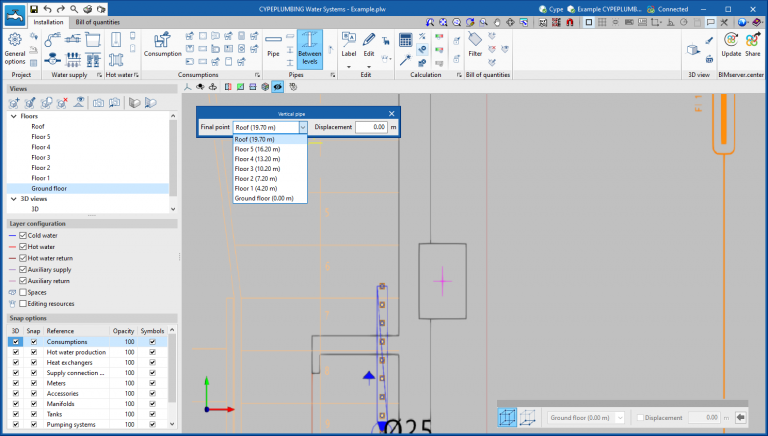Open the Label tool
Screen dimensions: 768x436
pos(349,45)
